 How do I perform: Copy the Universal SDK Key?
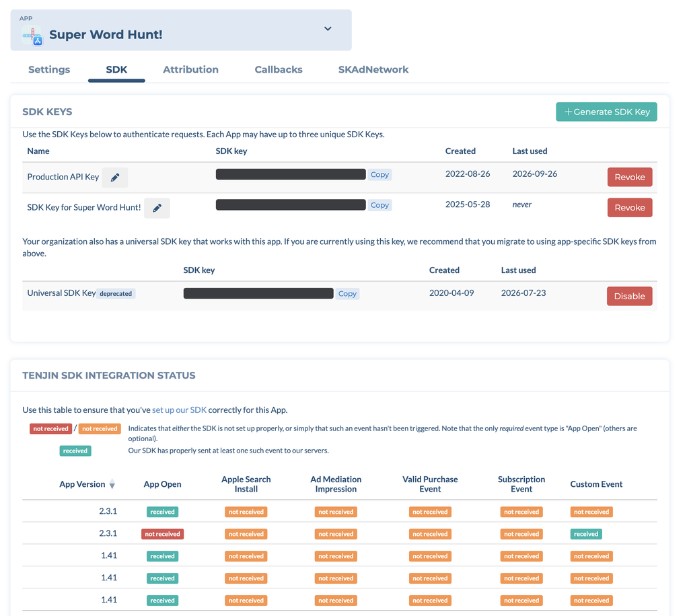tap(347, 294)
